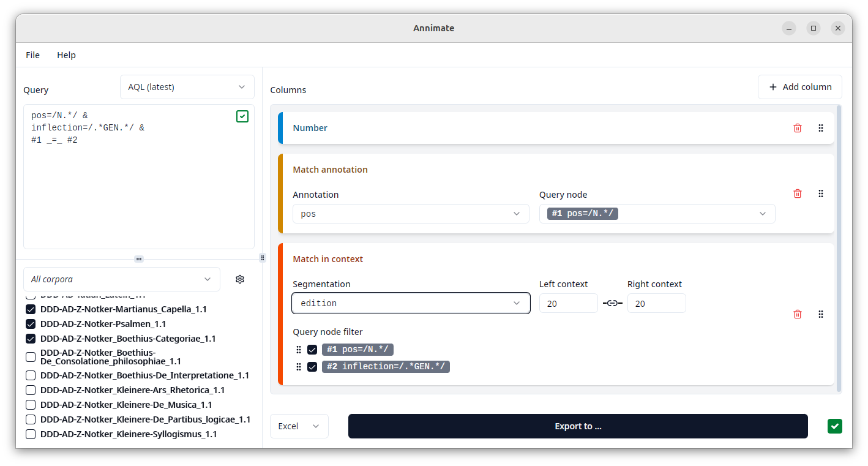The image size is (868, 466).
Task: Click the #2 inflection=/.*GEN.*/ filter badge
Action: click(x=386, y=367)
